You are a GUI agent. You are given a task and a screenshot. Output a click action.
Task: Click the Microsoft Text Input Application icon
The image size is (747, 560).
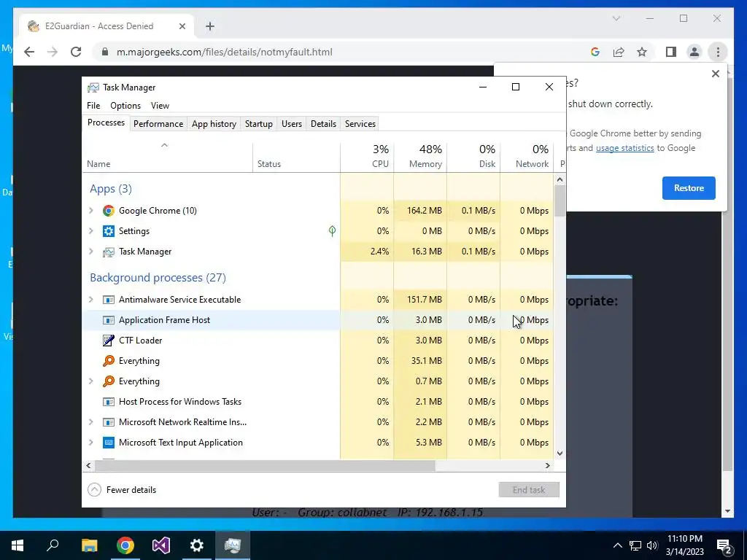[109, 443]
